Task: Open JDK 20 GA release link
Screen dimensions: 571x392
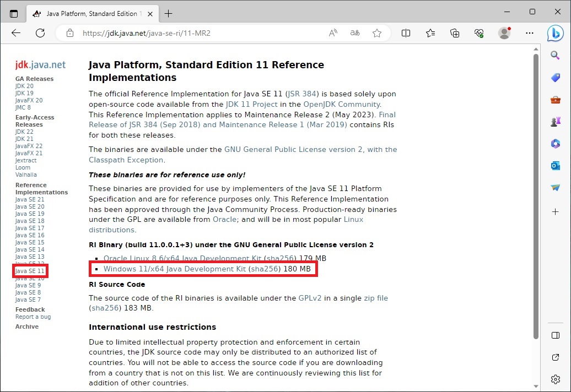Action: (x=24, y=86)
